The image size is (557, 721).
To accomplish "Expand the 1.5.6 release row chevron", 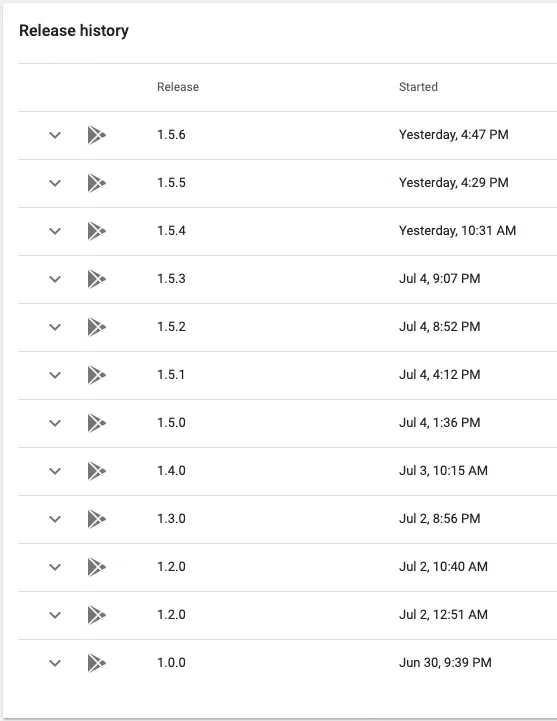I will point(55,135).
